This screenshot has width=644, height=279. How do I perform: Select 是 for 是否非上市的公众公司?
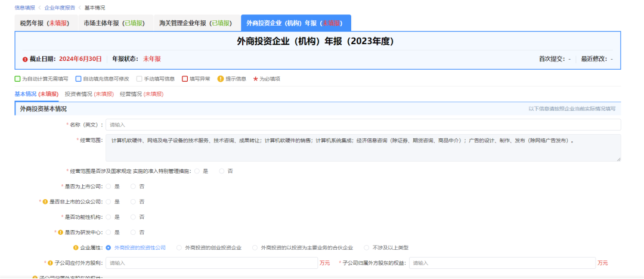[109, 201]
